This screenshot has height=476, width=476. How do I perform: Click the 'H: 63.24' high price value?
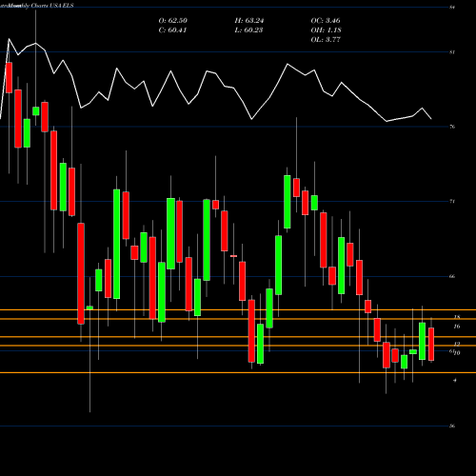pyautogui.click(x=249, y=21)
